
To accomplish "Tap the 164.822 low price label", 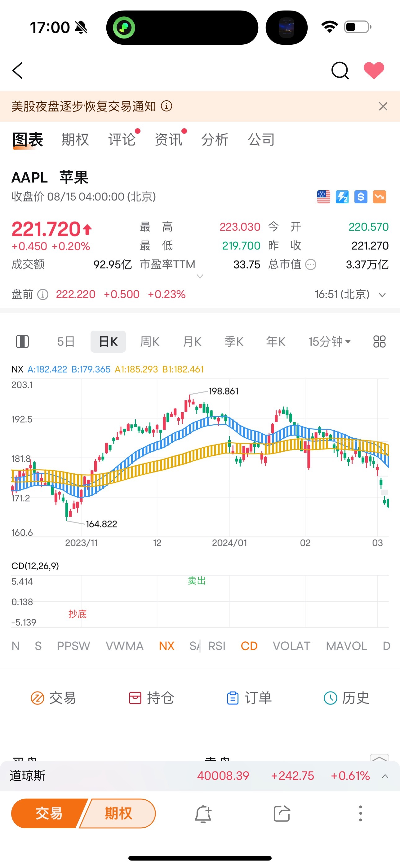I will point(101,524).
